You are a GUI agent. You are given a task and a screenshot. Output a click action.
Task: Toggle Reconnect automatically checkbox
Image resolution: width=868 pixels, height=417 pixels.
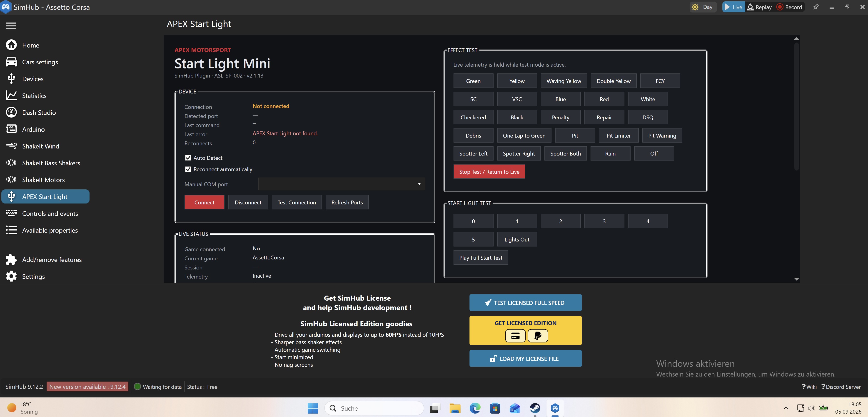tap(188, 169)
